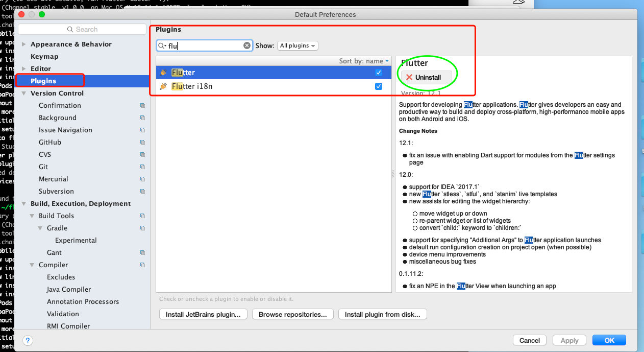This screenshot has height=352, width=644.
Task: Expand Appearance & Behavior section
Action: pyautogui.click(x=23, y=44)
